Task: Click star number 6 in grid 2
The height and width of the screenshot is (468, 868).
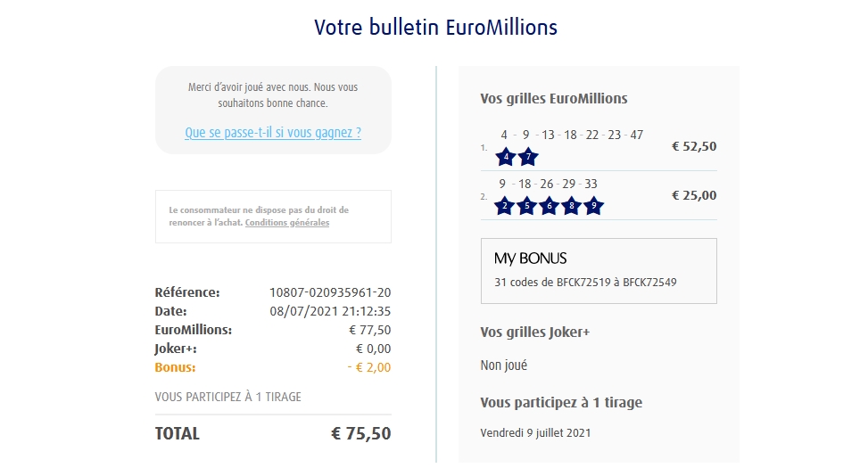Action: 550,206
